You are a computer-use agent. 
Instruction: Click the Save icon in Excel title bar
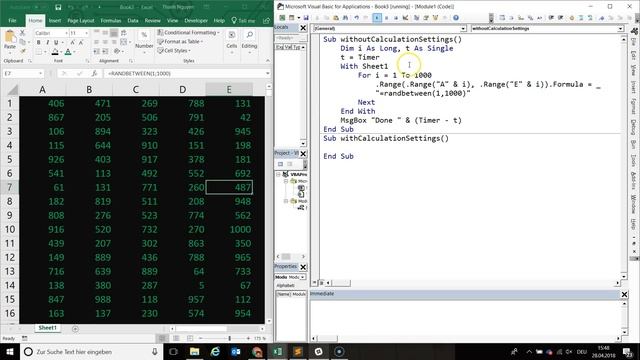click(x=58, y=7)
